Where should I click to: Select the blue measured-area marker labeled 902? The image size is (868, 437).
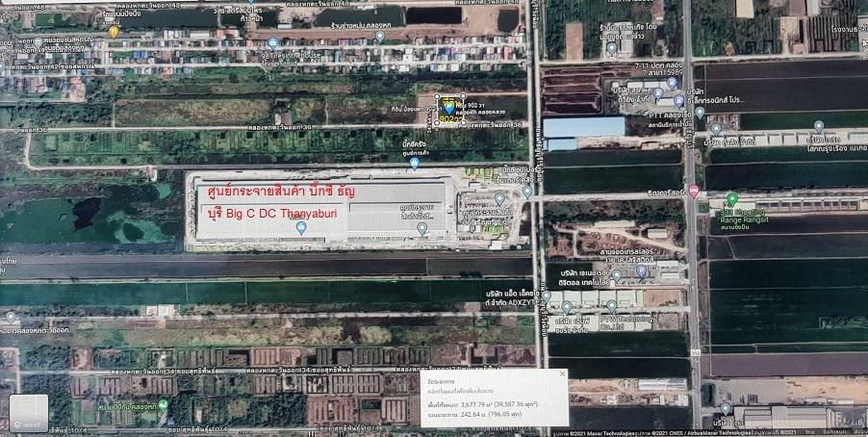point(448,110)
